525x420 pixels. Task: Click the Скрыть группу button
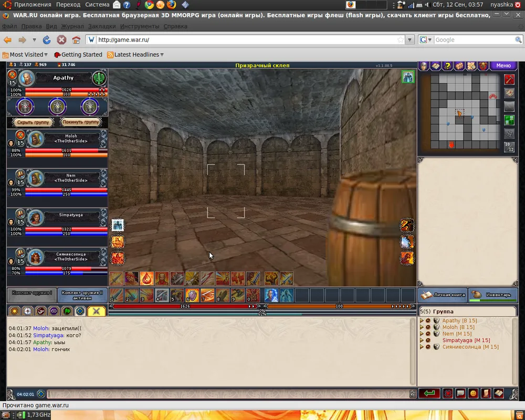coord(33,122)
